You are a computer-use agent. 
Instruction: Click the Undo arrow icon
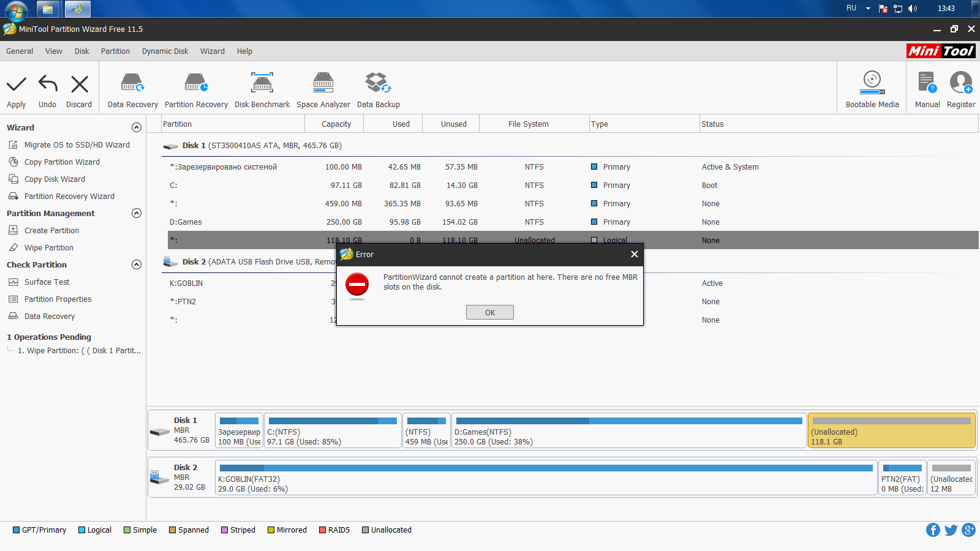[x=48, y=84]
